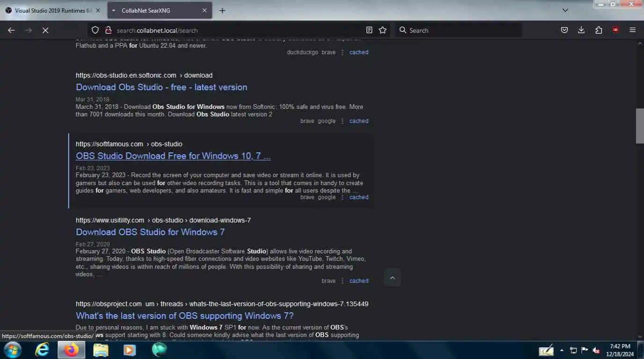This screenshot has width=644, height=359.
Task: Click the Mar 31, 2018 date text
Action: [92, 100]
